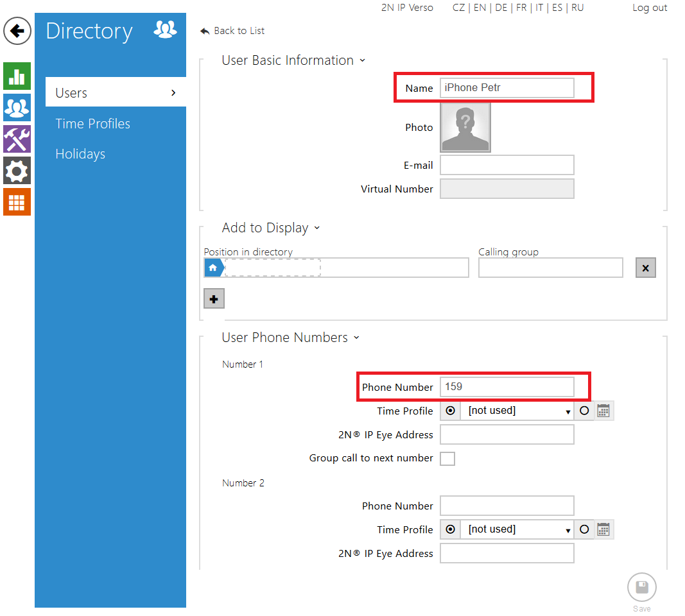
Task: Open Number 2 Time Profile dropdown
Action: [517, 530]
